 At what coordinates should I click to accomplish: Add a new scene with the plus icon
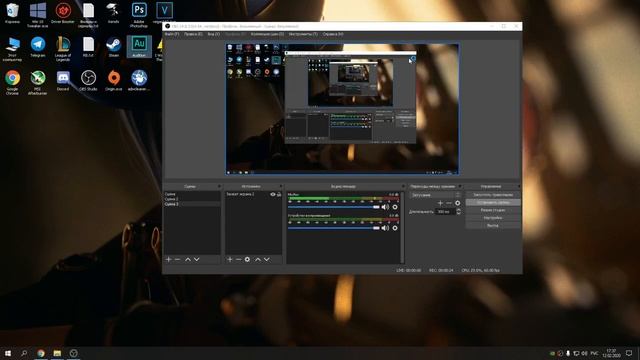click(x=169, y=260)
